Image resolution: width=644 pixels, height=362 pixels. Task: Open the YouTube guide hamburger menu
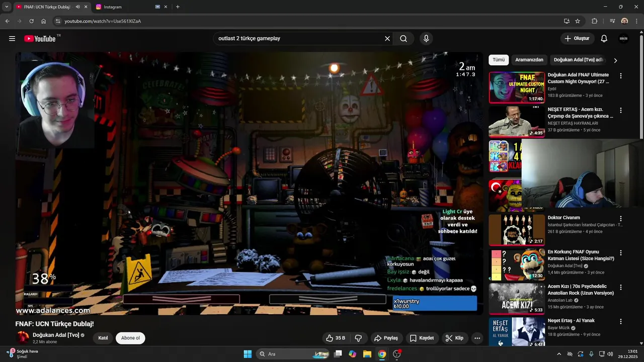click(12, 39)
